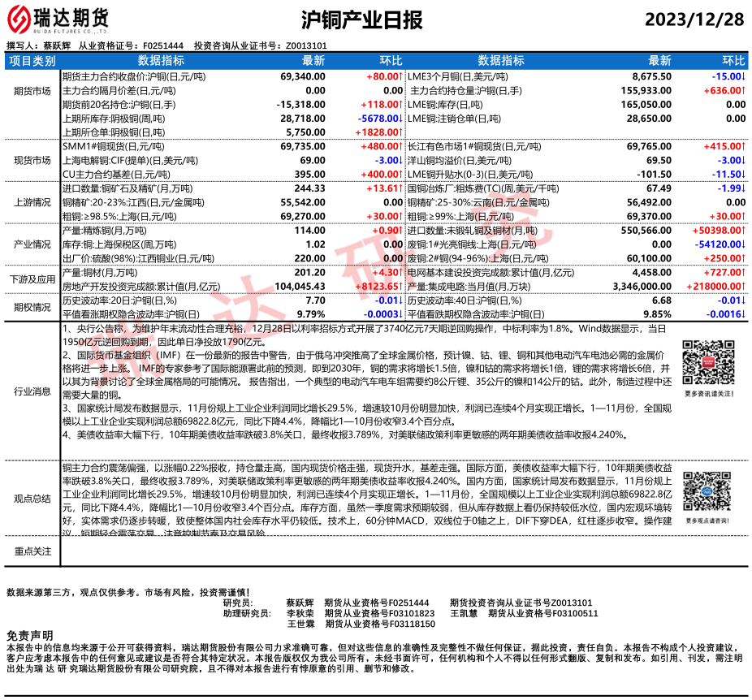Click the 免责声明 disclaimer heading

point(30,634)
